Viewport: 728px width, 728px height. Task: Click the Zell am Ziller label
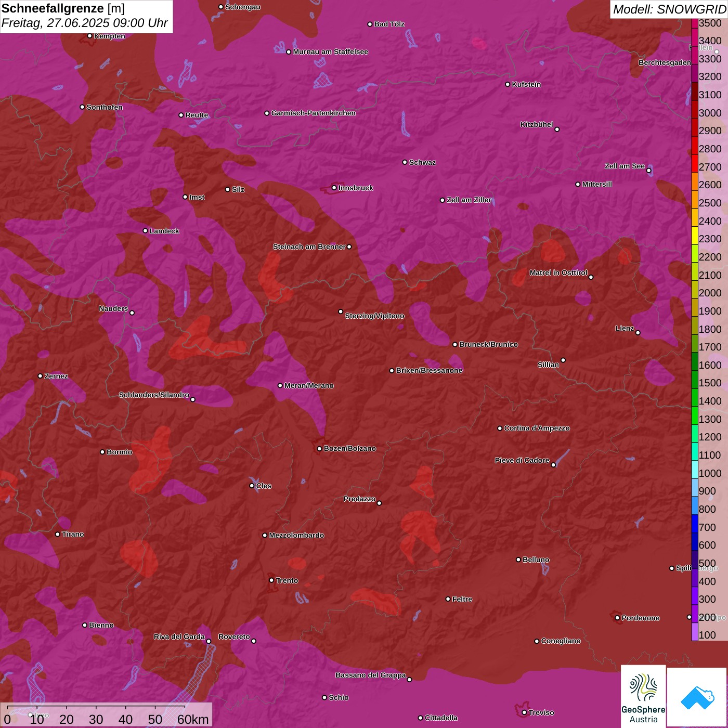(x=469, y=200)
